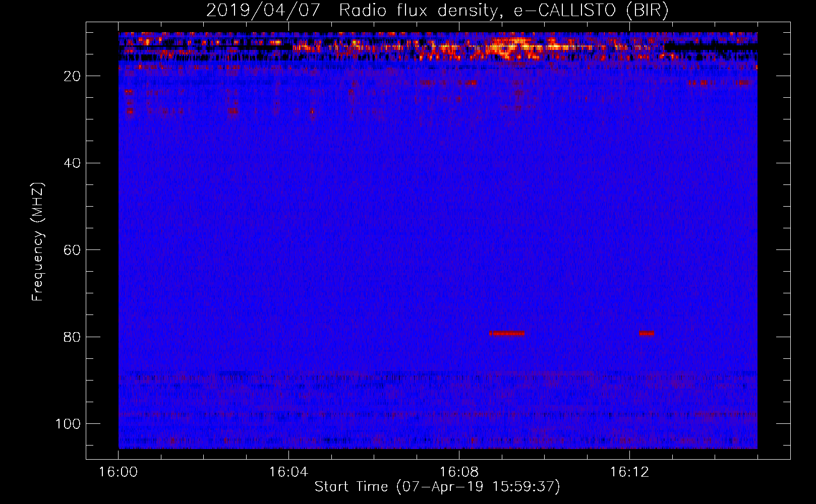The image size is (816, 504).
Task: Click the '100' frequency tick label
Action: pos(68,424)
